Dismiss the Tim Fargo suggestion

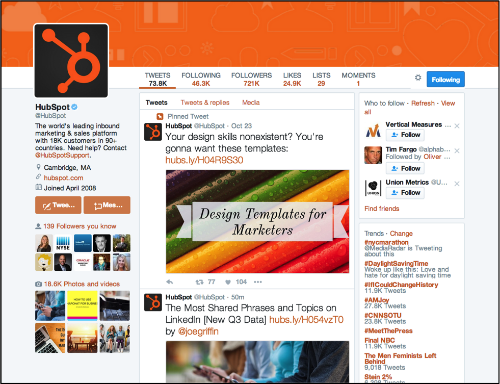pyautogui.click(x=457, y=151)
